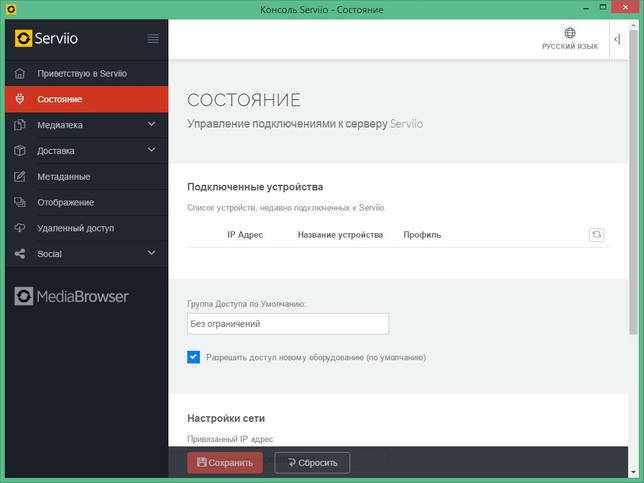Click the scrollbar down arrow
644x483 pixels.
pos(634,473)
